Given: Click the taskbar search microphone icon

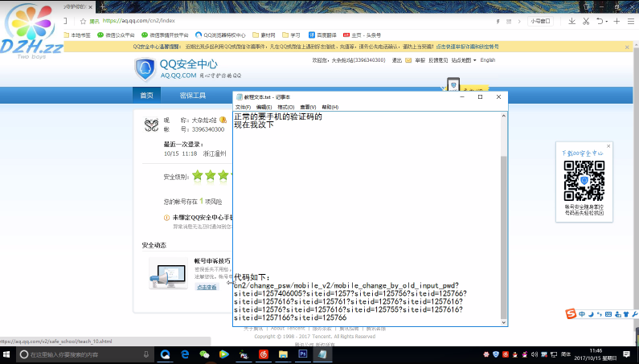Looking at the screenshot, I should tap(146, 354).
